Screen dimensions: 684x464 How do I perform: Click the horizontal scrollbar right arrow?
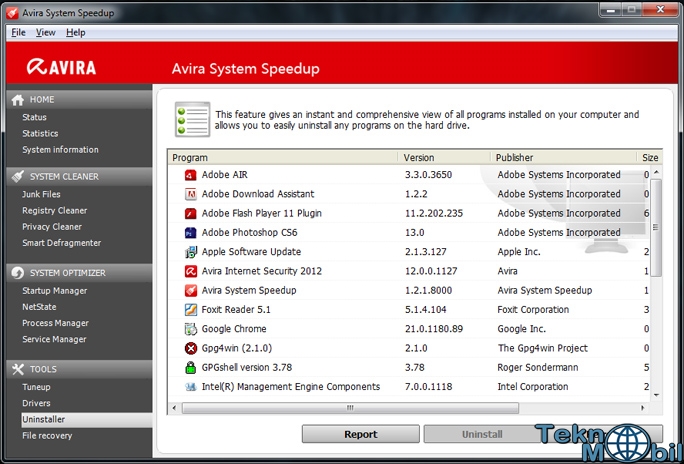(x=643, y=408)
